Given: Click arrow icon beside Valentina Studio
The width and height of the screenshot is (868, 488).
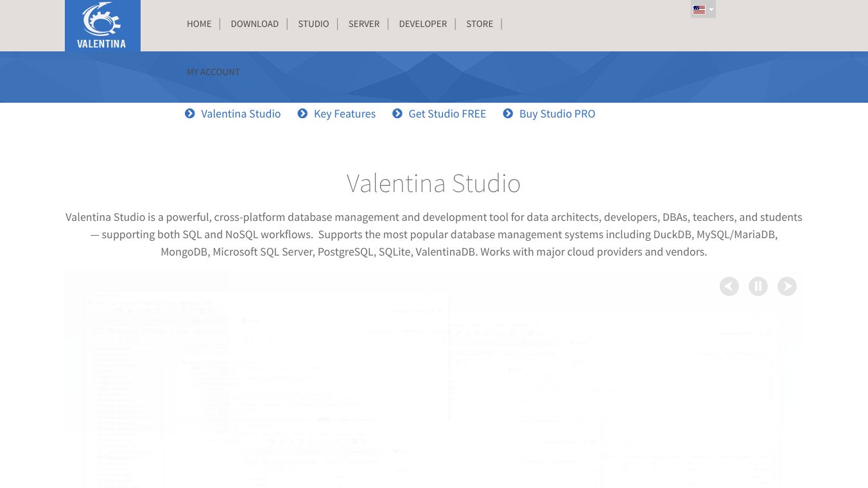Looking at the screenshot, I should coord(190,114).
